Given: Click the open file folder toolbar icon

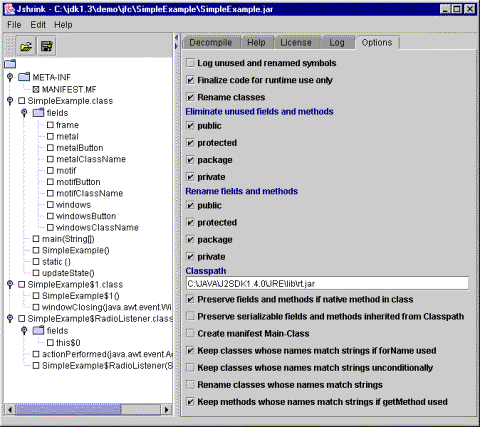Looking at the screenshot, I should pyautogui.click(x=26, y=46).
